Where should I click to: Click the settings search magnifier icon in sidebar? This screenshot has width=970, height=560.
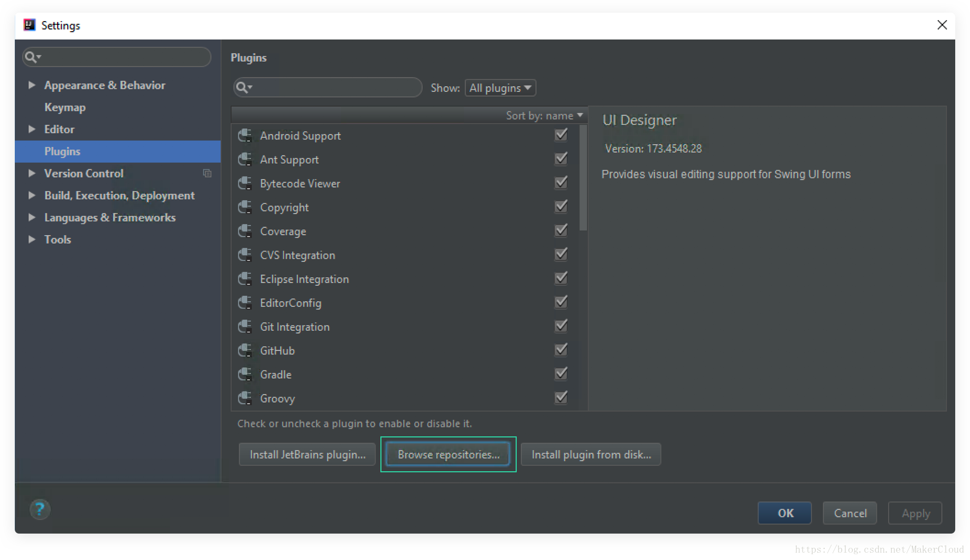32,57
